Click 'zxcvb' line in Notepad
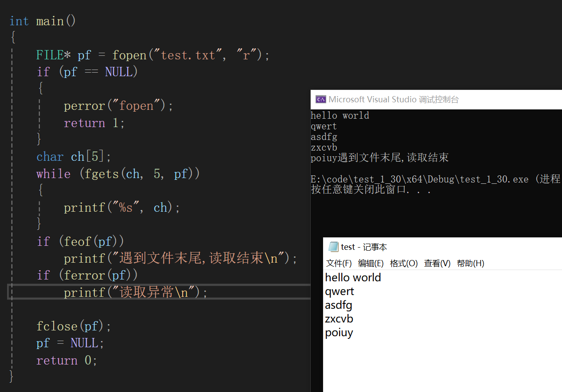 point(339,319)
